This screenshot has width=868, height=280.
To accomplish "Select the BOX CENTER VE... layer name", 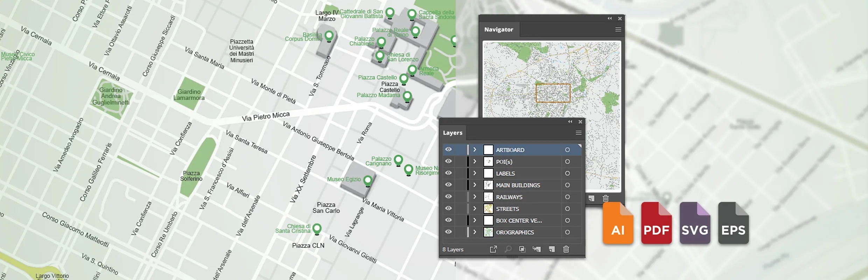I will 519,220.
